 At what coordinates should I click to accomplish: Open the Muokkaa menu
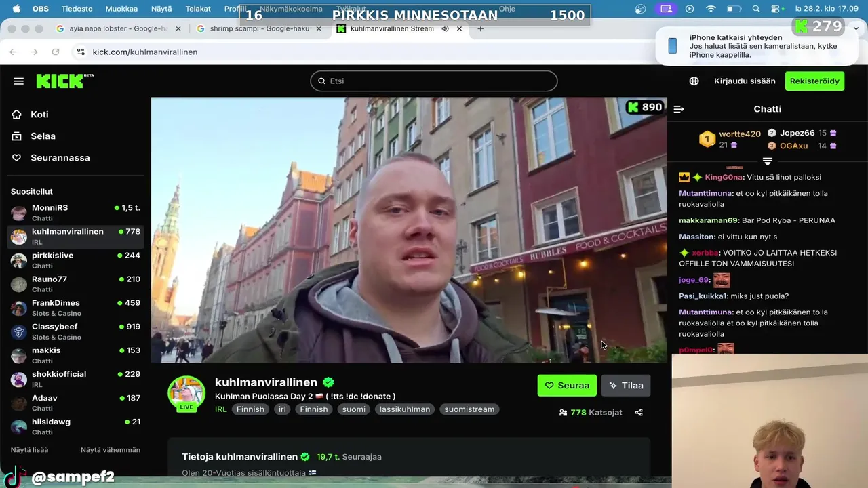click(121, 9)
